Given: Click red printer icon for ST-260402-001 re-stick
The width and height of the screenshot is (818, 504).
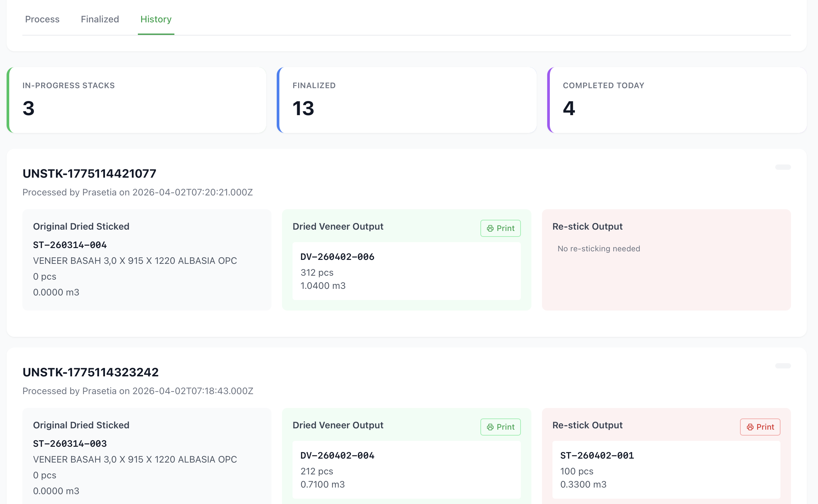Looking at the screenshot, I should [x=750, y=427].
